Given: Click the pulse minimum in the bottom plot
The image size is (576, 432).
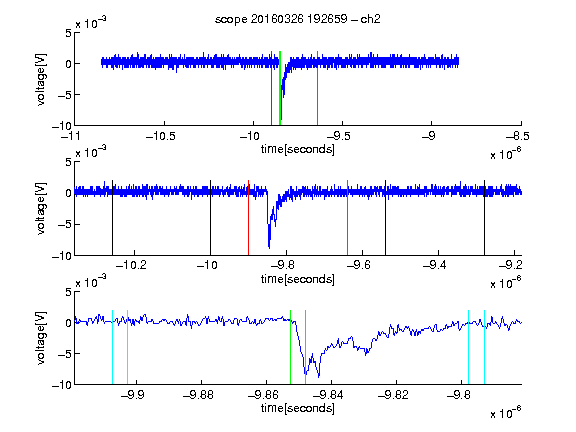Looking at the screenshot, I should point(318,376).
